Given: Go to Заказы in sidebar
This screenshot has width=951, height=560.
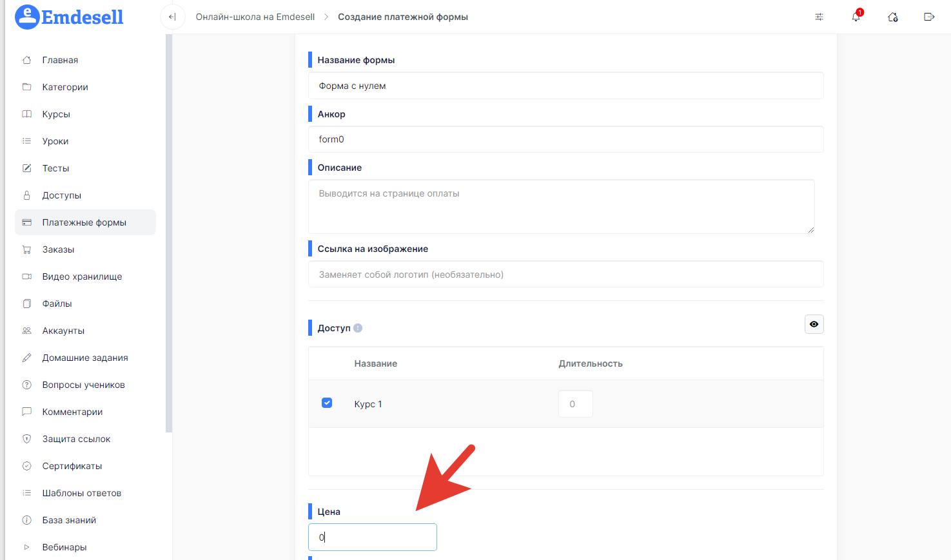Looking at the screenshot, I should (58, 249).
